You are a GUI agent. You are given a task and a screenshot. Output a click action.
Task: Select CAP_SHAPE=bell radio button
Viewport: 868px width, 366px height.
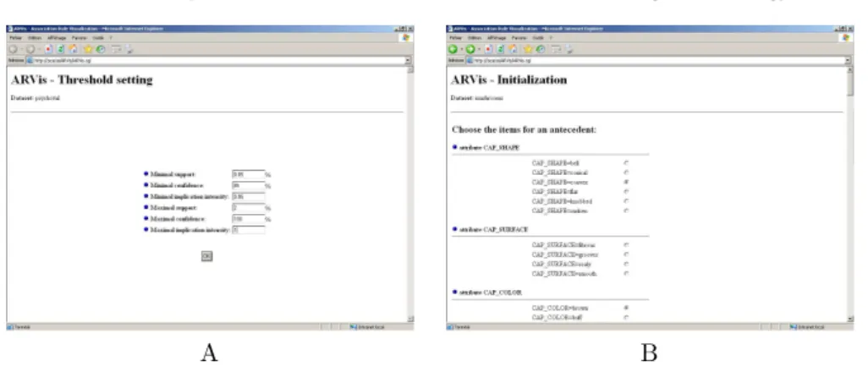(626, 163)
